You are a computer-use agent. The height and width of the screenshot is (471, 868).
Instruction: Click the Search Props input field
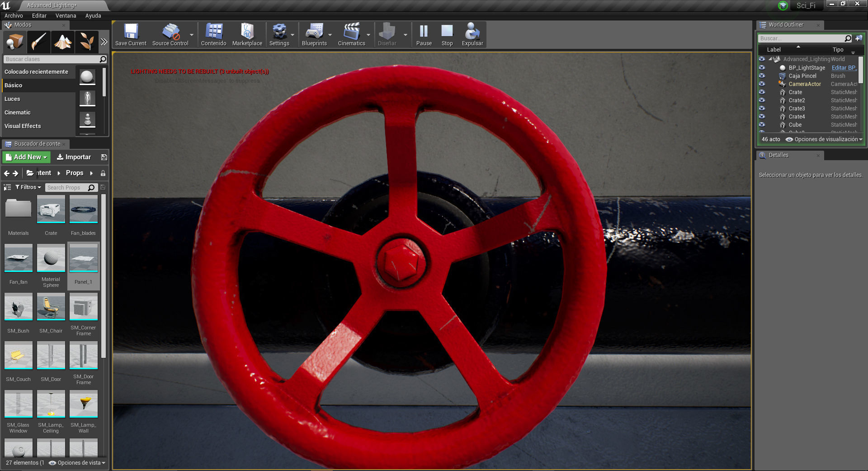click(71, 187)
